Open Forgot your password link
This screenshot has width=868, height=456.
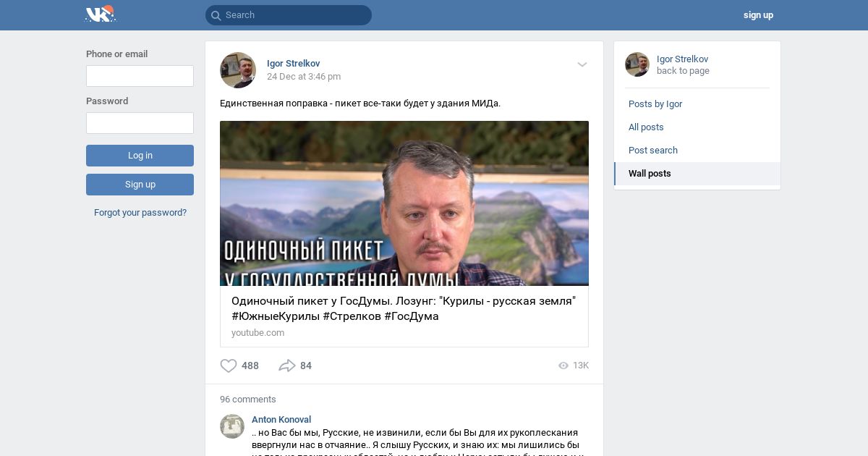(140, 213)
